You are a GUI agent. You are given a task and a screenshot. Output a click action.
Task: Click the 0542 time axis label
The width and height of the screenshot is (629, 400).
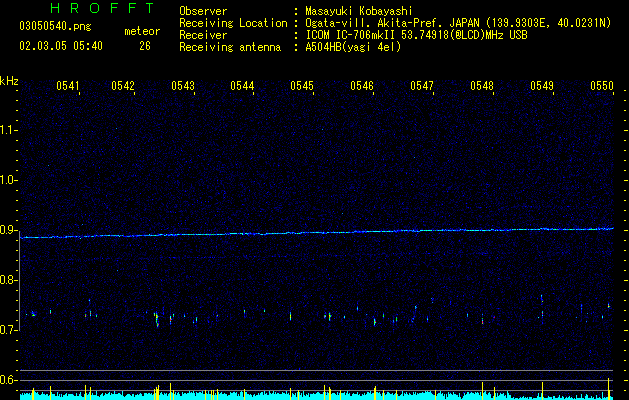pyautogui.click(x=123, y=85)
